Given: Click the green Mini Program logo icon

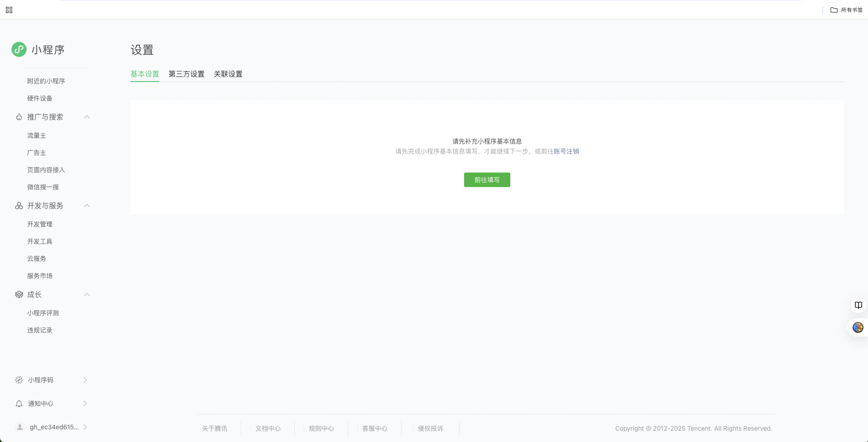Looking at the screenshot, I should (19, 49).
